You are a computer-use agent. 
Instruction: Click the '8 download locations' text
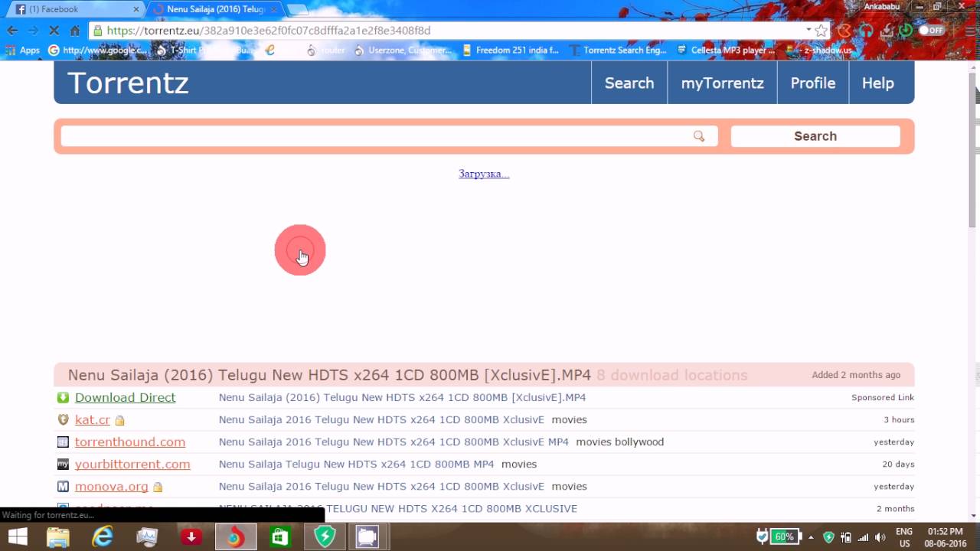tap(671, 375)
